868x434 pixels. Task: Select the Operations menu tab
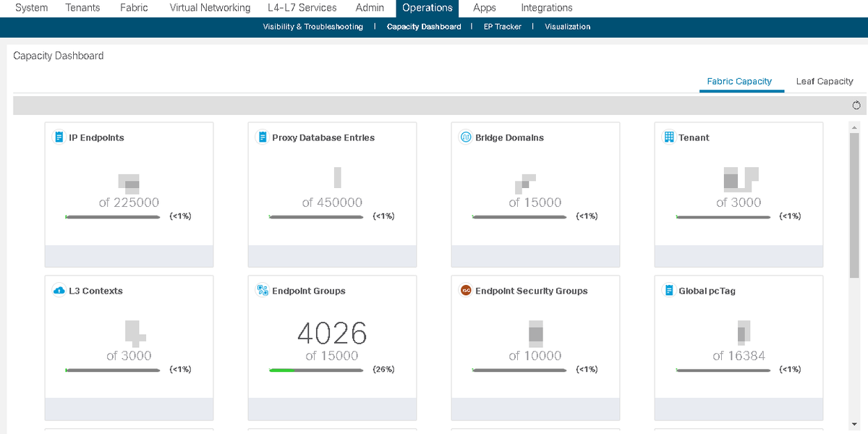[x=427, y=8]
